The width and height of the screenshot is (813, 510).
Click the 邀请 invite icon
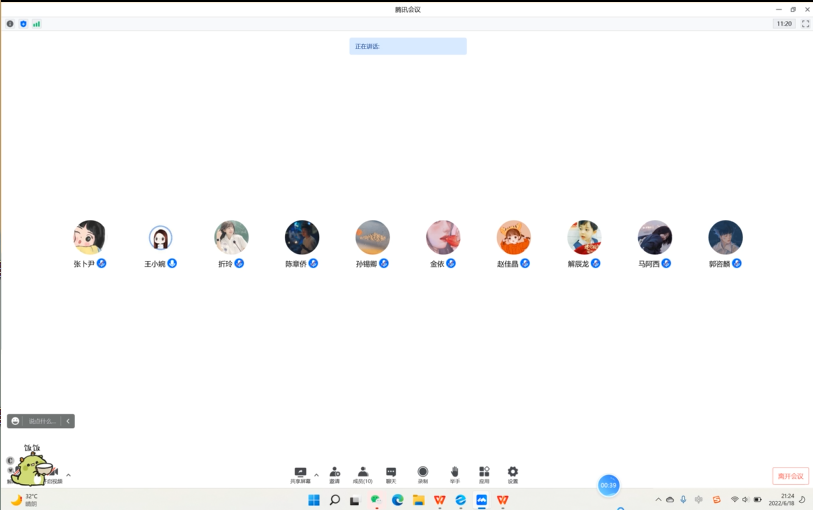pos(334,473)
